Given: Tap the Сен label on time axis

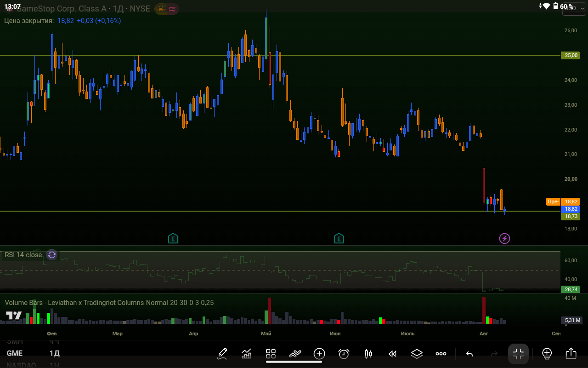Looking at the screenshot, I should pyautogui.click(x=556, y=333).
